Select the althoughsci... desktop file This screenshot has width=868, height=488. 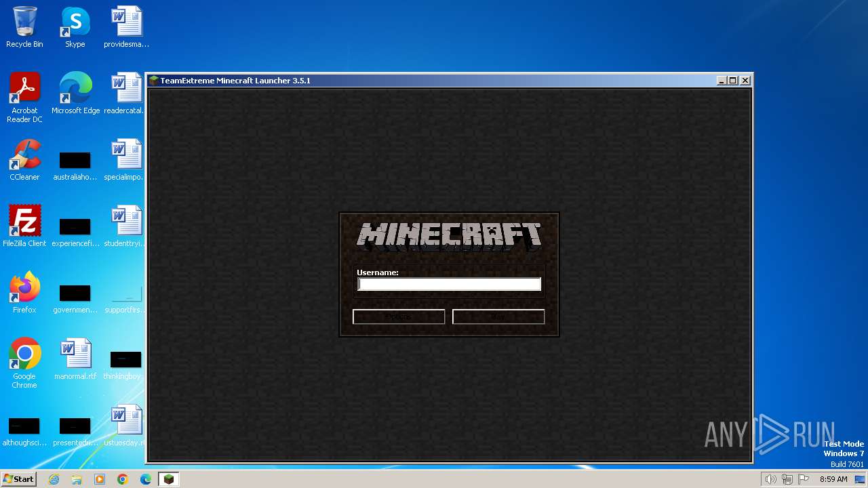pos(24,432)
